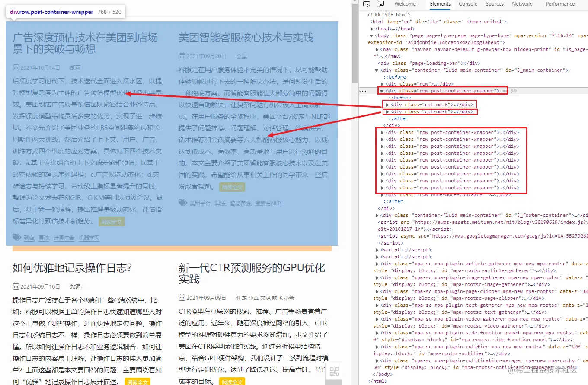588x385 pixels.
Task: Open article 如何优雅地记录操作日志?
Action: coord(72,267)
